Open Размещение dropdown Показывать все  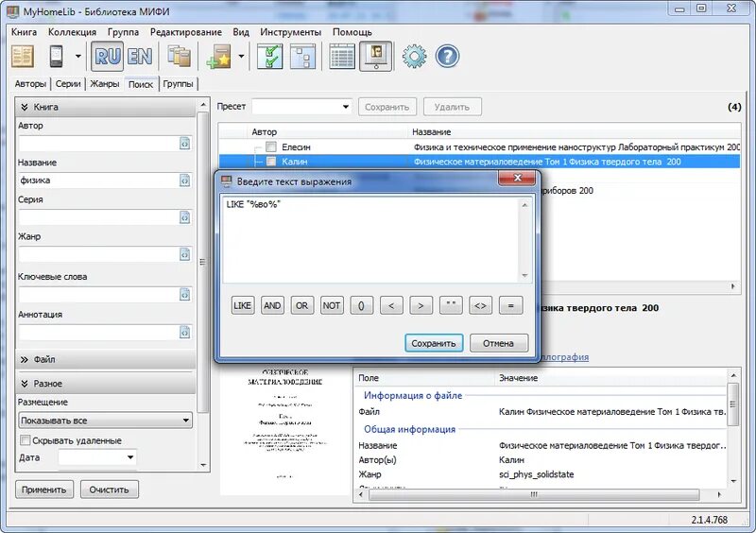point(105,421)
